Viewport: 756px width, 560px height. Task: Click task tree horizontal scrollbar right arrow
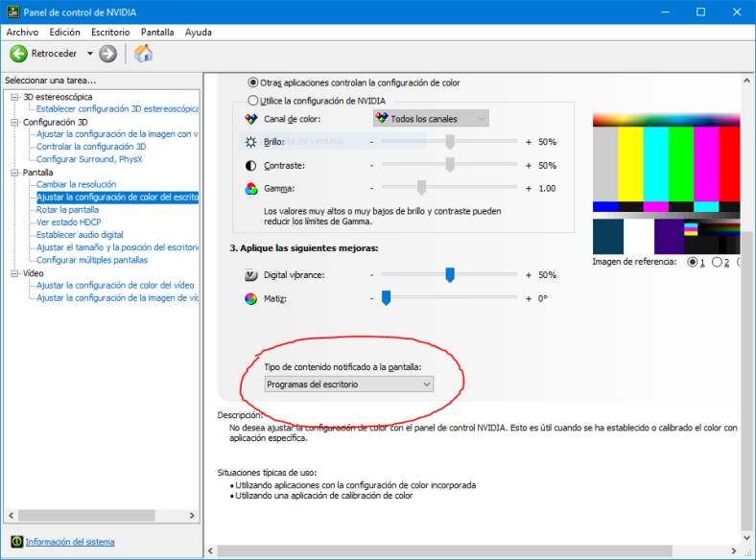click(x=192, y=515)
